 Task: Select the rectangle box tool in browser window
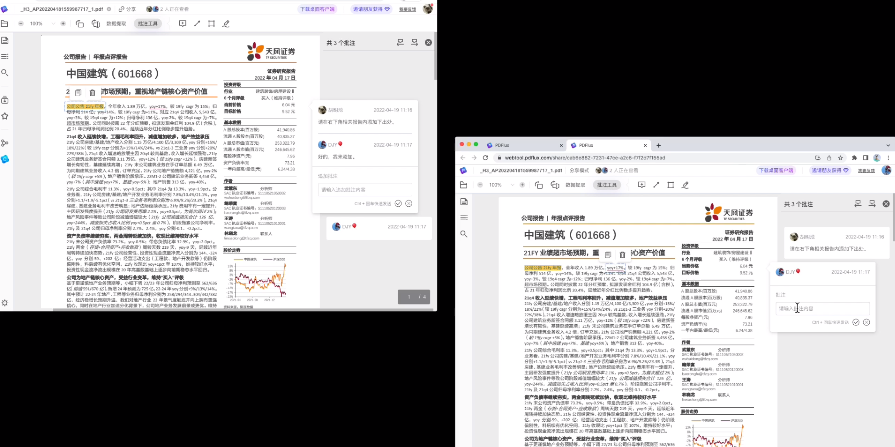tap(671, 185)
